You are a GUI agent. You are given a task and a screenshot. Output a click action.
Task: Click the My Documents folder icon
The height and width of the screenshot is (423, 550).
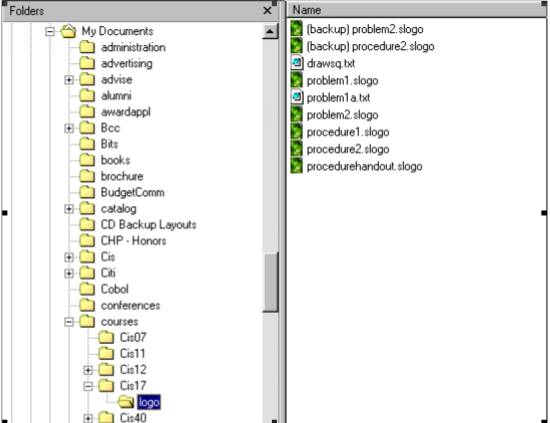coord(68,31)
